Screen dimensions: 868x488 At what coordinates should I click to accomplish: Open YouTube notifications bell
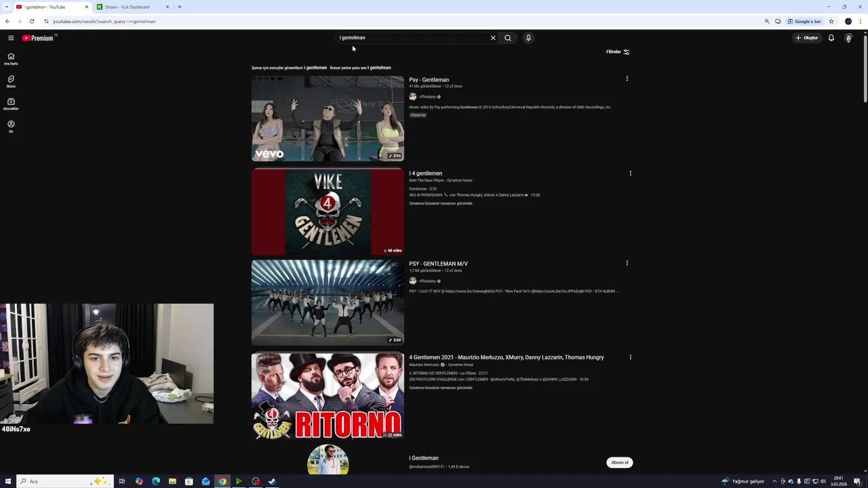831,38
